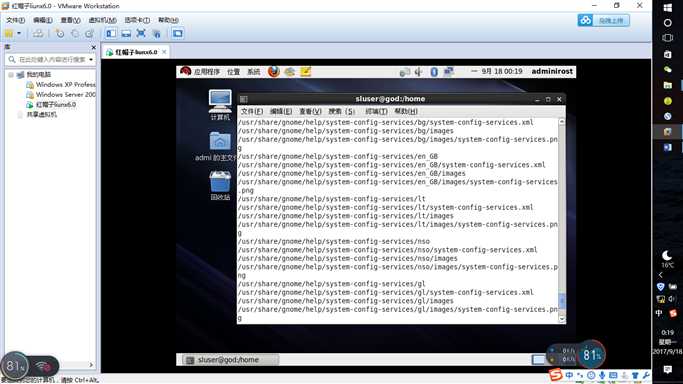The height and width of the screenshot is (384, 683).
Task: Click the send Ctrl+Alt+Del toolbar icon
Action: click(x=38, y=34)
